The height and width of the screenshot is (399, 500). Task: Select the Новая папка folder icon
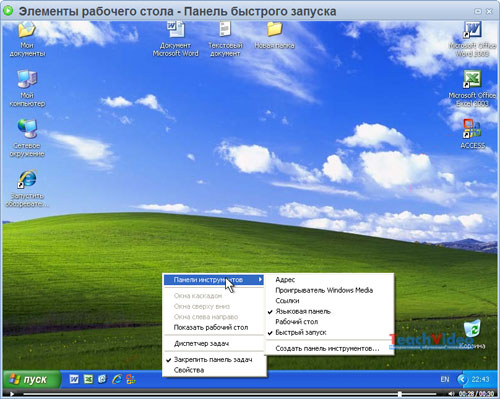pyautogui.click(x=274, y=35)
